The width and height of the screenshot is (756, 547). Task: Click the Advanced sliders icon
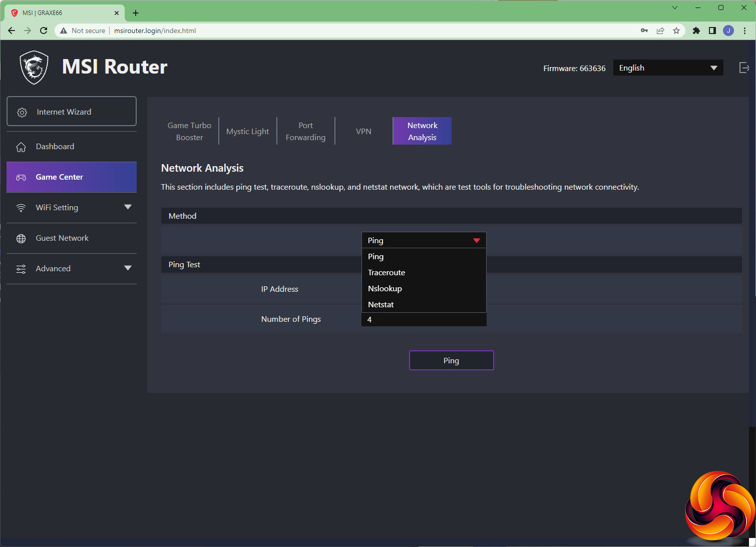tap(21, 269)
